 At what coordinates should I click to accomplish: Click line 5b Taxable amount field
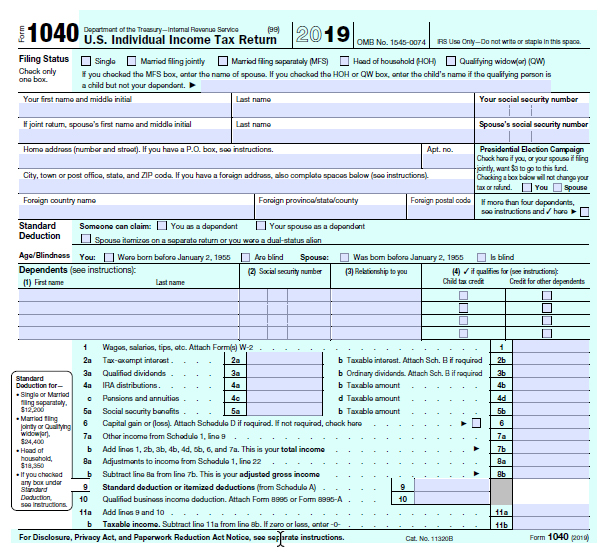click(551, 411)
